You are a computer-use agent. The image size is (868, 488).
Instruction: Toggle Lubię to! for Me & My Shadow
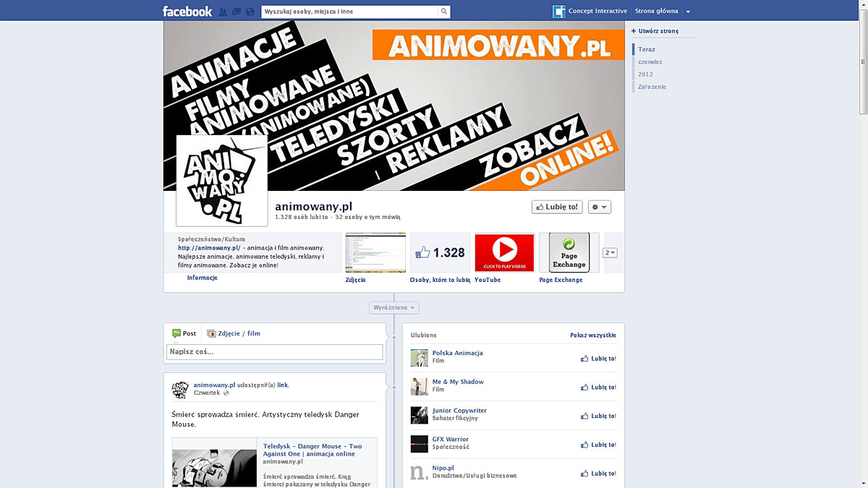click(597, 387)
